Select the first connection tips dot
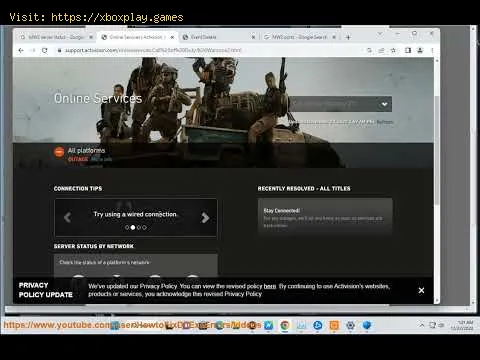Viewport: 480px width, 360px height. point(127,228)
